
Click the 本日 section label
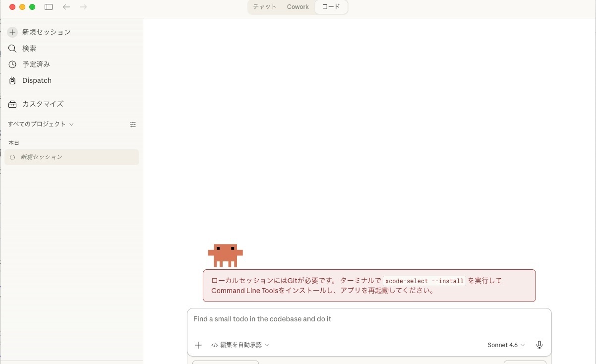coord(13,143)
